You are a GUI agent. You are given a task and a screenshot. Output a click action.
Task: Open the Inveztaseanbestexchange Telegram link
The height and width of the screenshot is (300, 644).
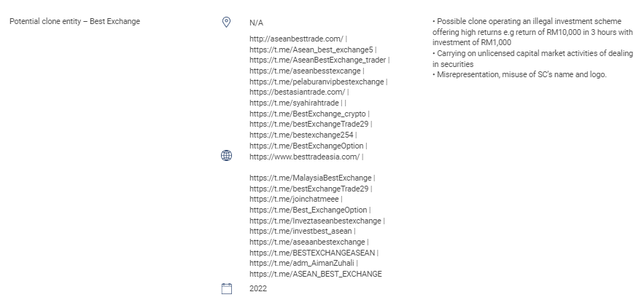click(315, 221)
